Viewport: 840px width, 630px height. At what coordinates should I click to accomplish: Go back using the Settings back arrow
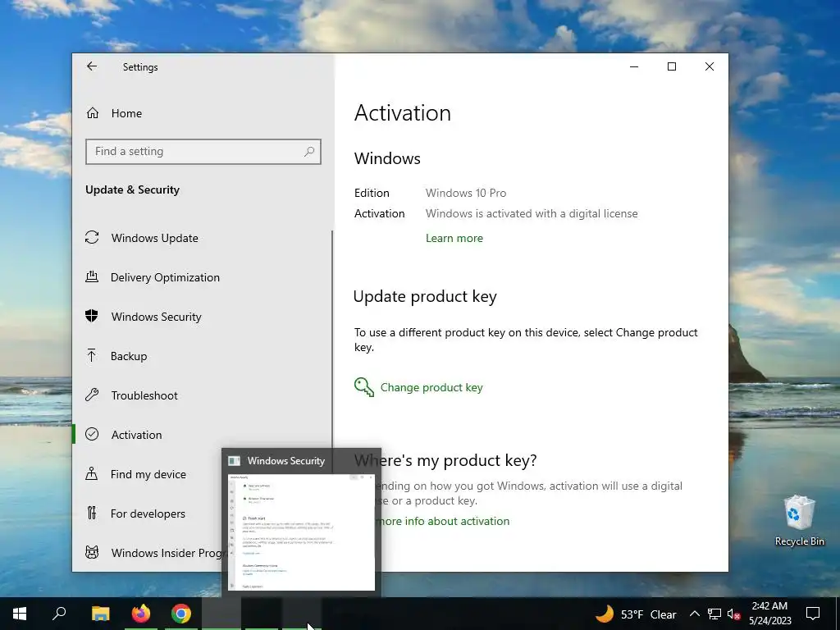[92, 66]
